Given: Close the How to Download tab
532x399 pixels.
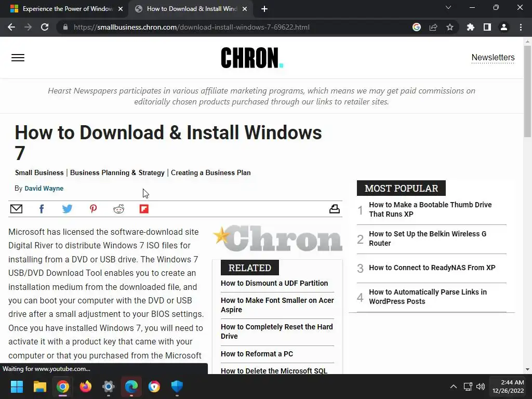Looking at the screenshot, I should tap(245, 9).
